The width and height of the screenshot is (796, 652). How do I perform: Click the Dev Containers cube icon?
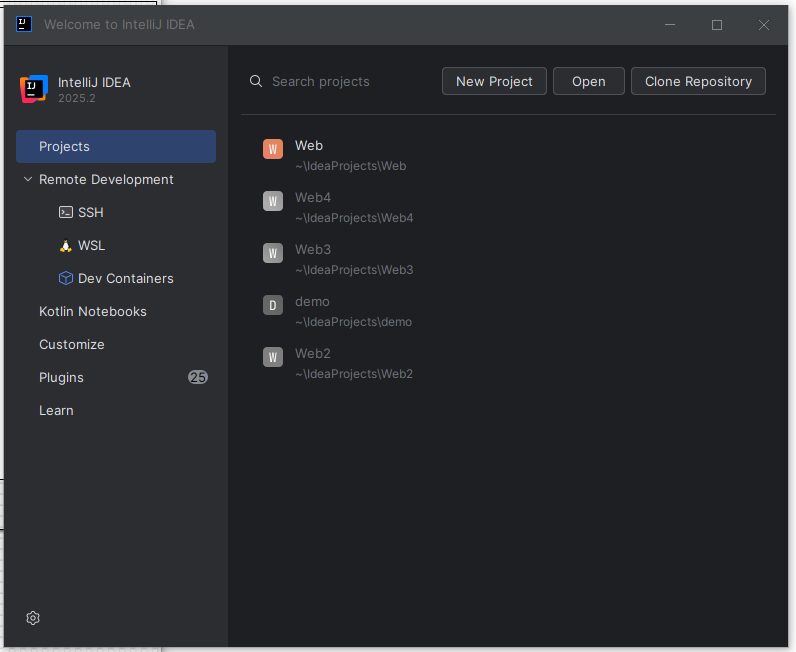point(66,278)
